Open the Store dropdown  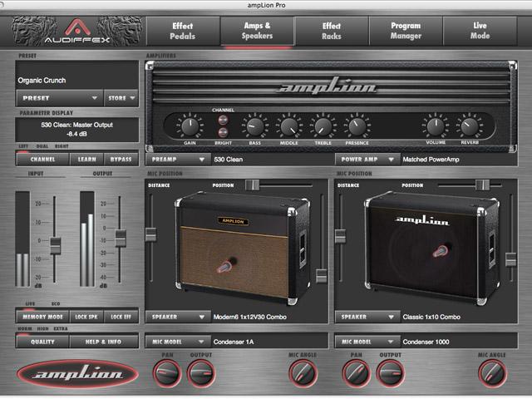pyautogui.click(x=121, y=98)
